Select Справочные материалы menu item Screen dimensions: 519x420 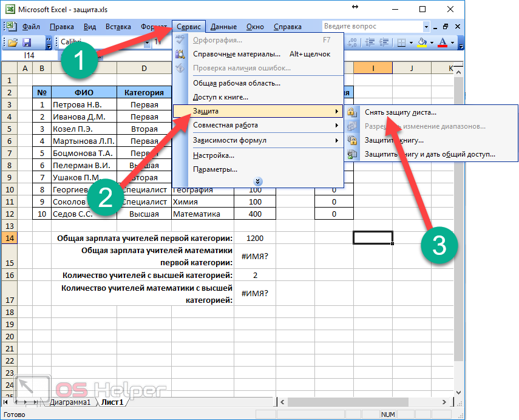point(259,54)
